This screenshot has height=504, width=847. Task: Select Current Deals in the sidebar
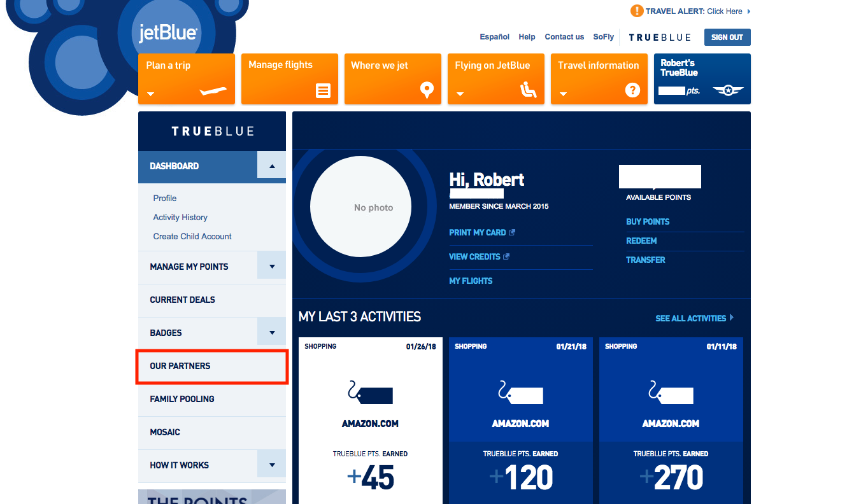(212, 300)
